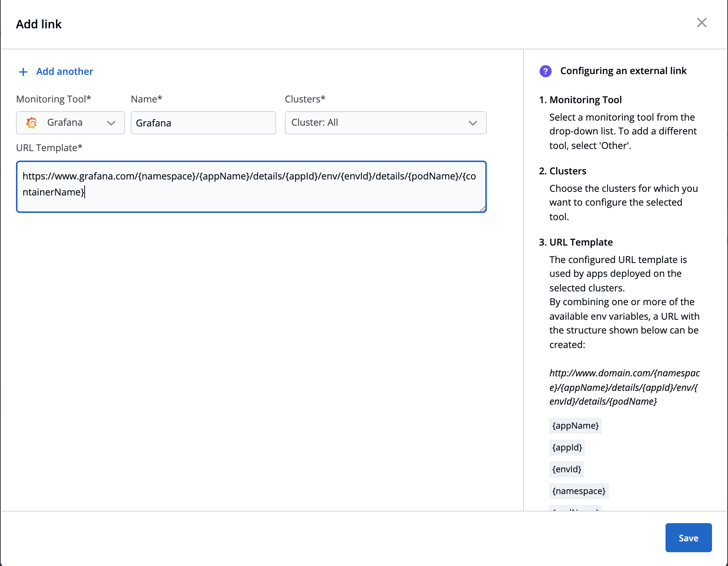Click the Save button

point(688,538)
